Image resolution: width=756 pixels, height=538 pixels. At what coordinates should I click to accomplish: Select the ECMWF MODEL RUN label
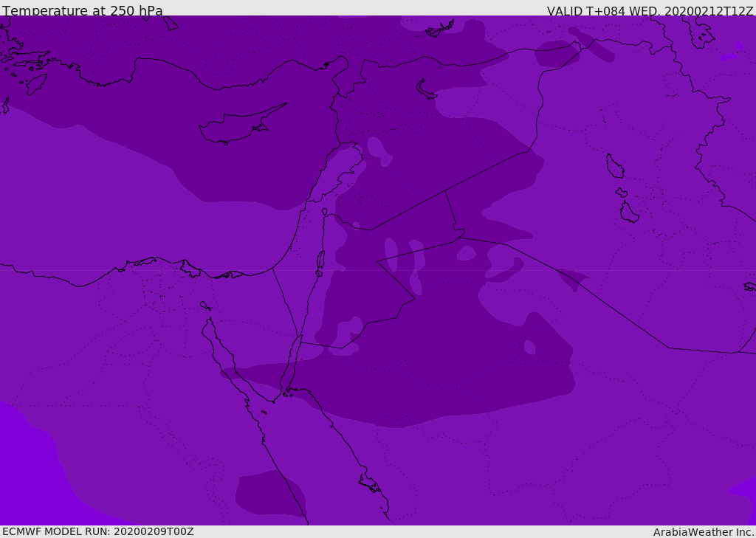(x=97, y=531)
